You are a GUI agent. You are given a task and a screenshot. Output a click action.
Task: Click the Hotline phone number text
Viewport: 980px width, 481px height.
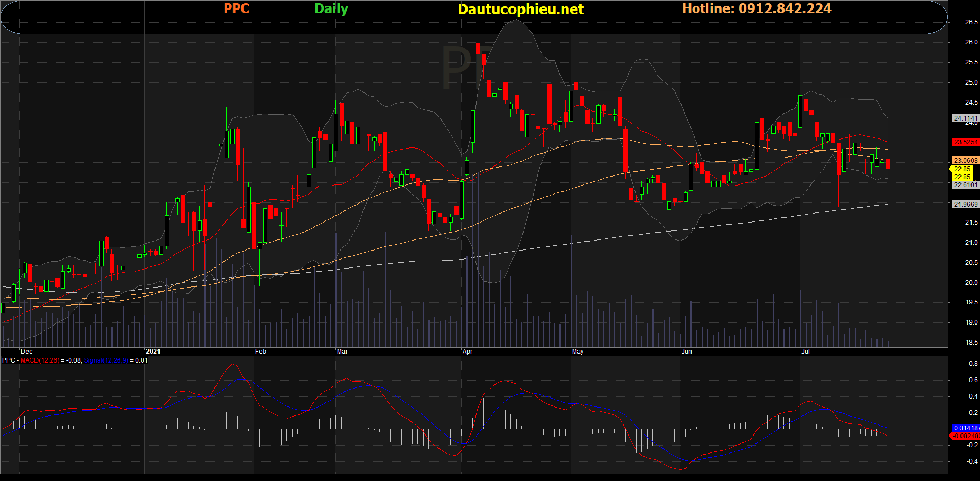[x=757, y=9]
